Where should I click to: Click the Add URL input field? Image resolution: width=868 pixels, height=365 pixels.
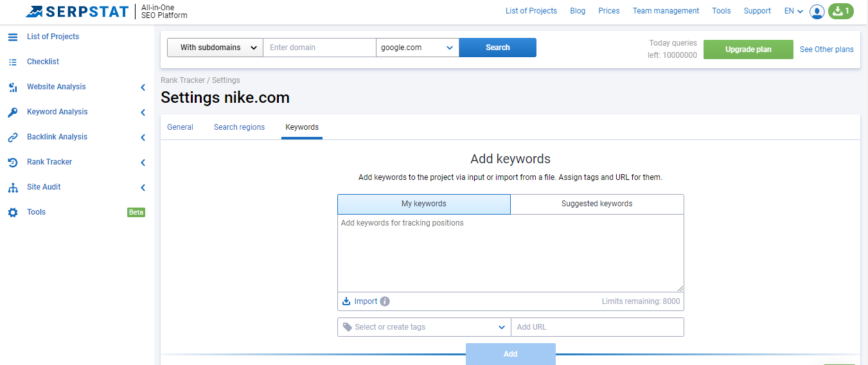coord(598,327)
